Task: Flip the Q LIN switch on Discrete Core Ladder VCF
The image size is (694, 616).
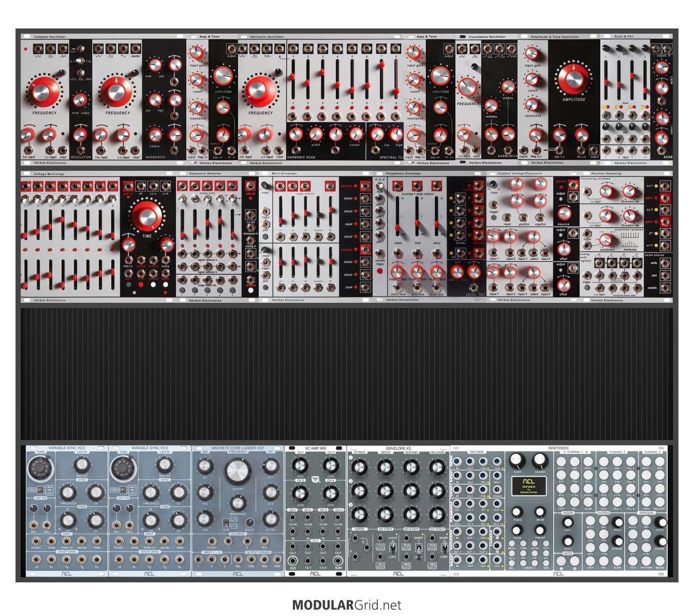Action: [x=226, y=522]
